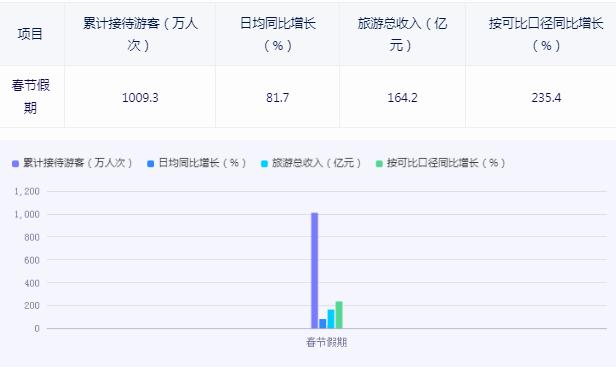The height and width of the screenshot is (367, 616).
Task: Toggle the 按可比口径同比增长（%）legend series
Action: [441, 163]
